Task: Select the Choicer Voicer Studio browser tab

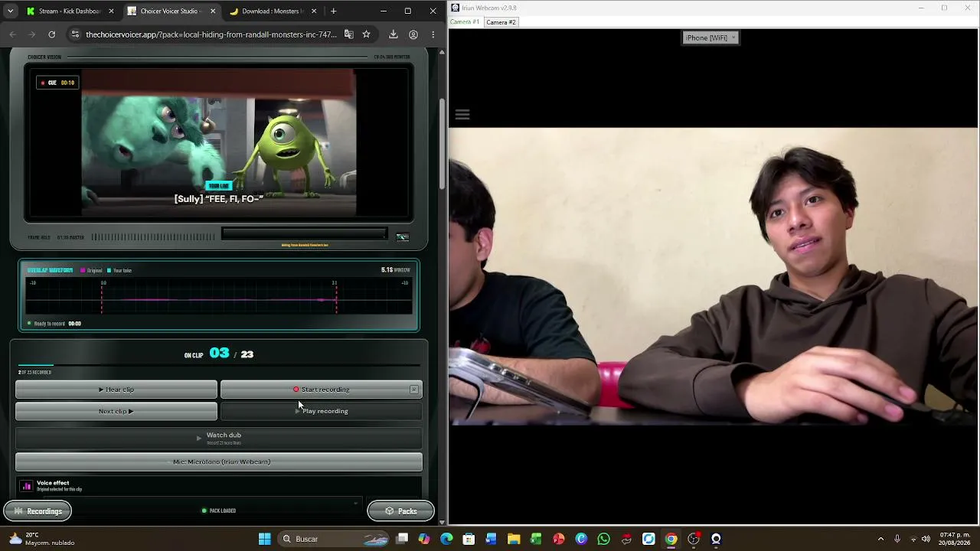Action: 169,11
